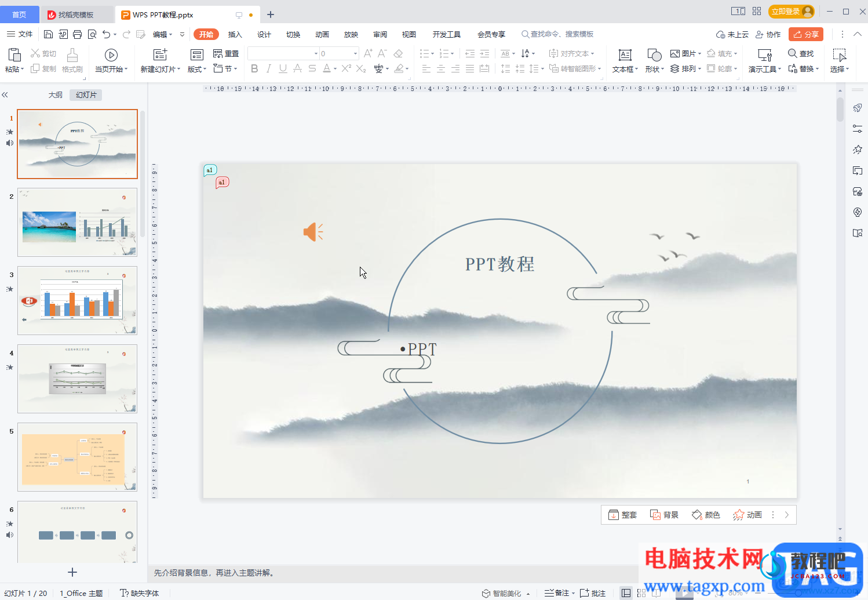Open the properties sliders icon in right sidebar
The height and width of the screenshot is (600, 868).
[x=858, y=129]
